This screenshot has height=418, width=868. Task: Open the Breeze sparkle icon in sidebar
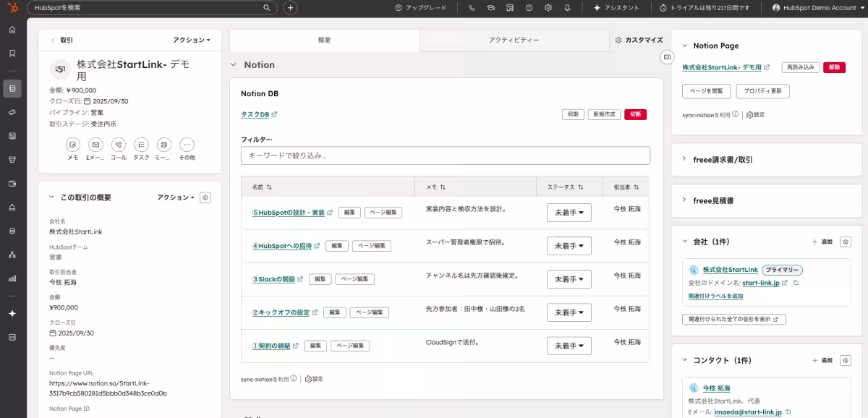point(12,313)
